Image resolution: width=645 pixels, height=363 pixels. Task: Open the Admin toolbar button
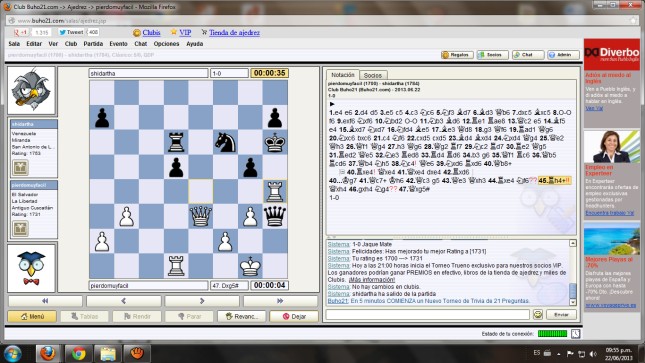563,55
